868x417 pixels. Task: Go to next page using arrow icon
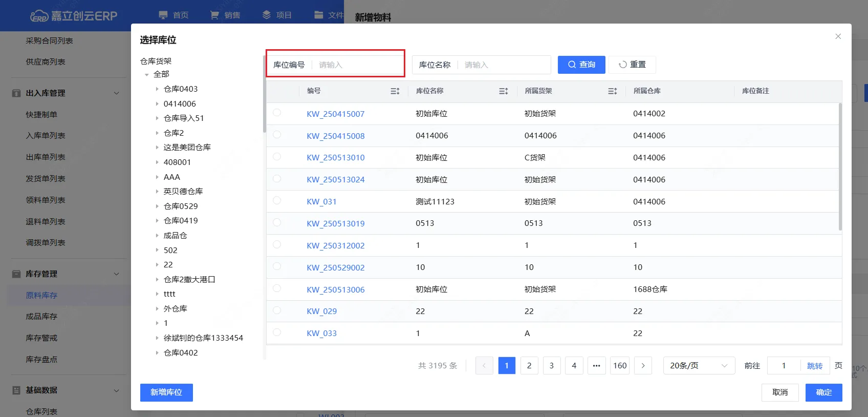pyautogui.click(x=643, y=366)
